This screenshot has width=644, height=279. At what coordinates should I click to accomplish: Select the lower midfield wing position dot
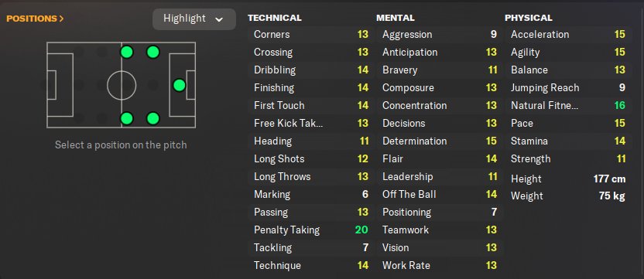point(127,118)
